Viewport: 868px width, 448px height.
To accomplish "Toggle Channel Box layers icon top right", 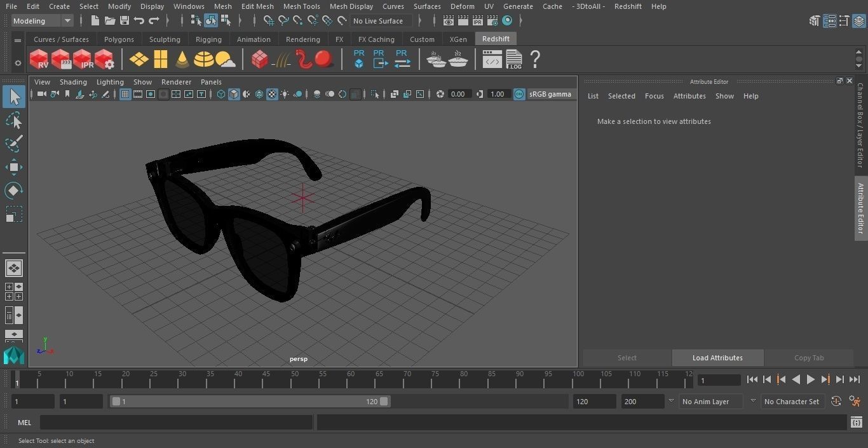I will point(859,21).
